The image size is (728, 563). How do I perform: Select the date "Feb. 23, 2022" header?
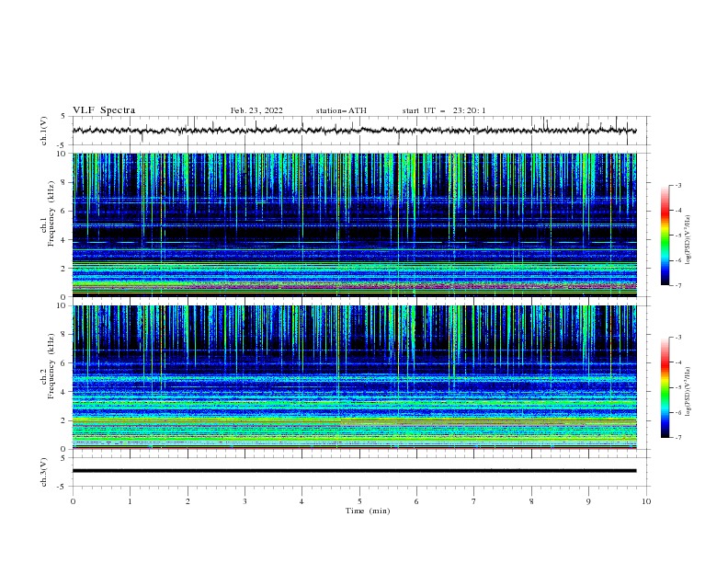[x=256, y=110]
